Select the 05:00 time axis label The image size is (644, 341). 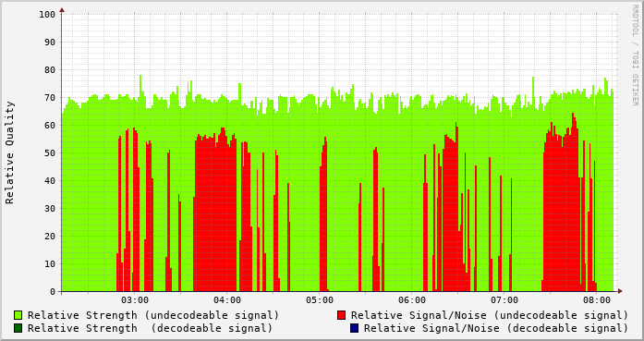pos(320,300)
